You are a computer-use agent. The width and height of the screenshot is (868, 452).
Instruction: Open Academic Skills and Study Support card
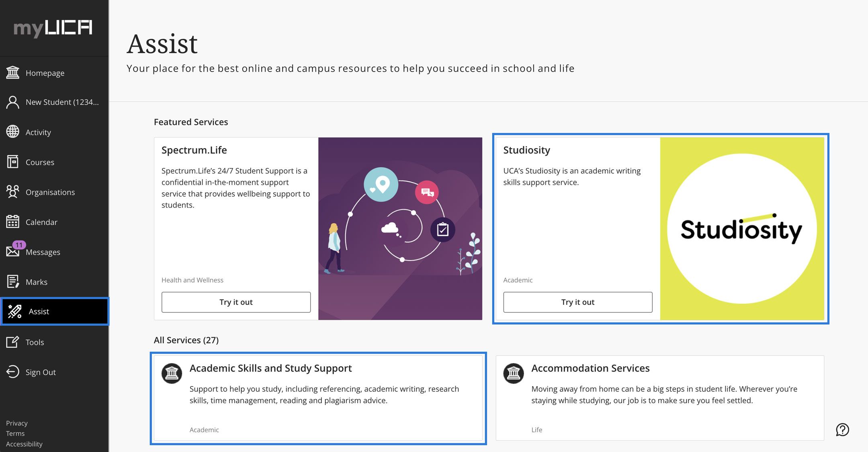(318, 398)
